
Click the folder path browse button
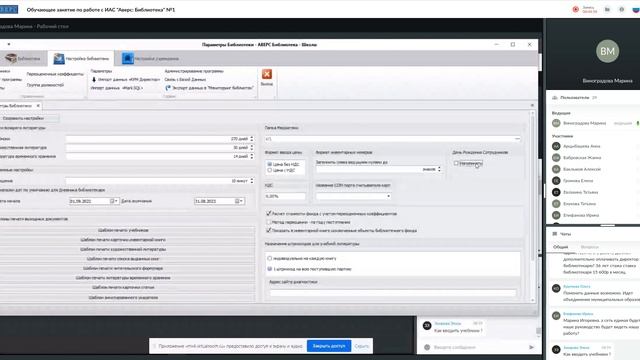(x=517, y=139)
